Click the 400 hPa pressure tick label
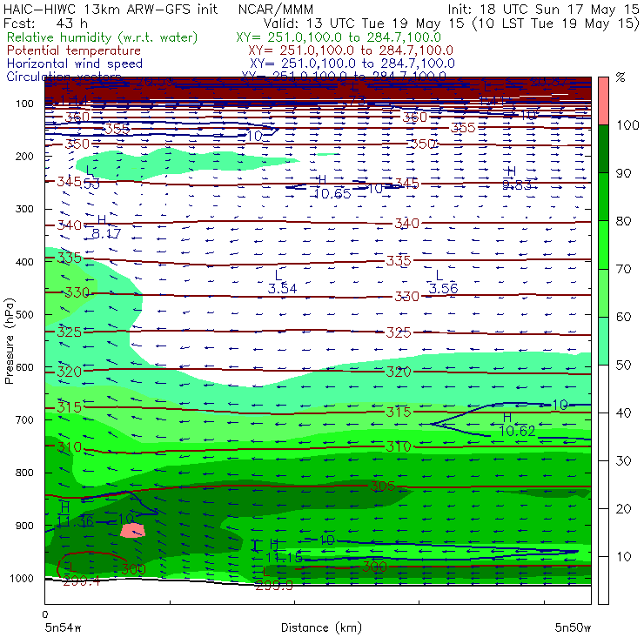The width and height of the screenshot is (644, 644). tap(24, 262)
